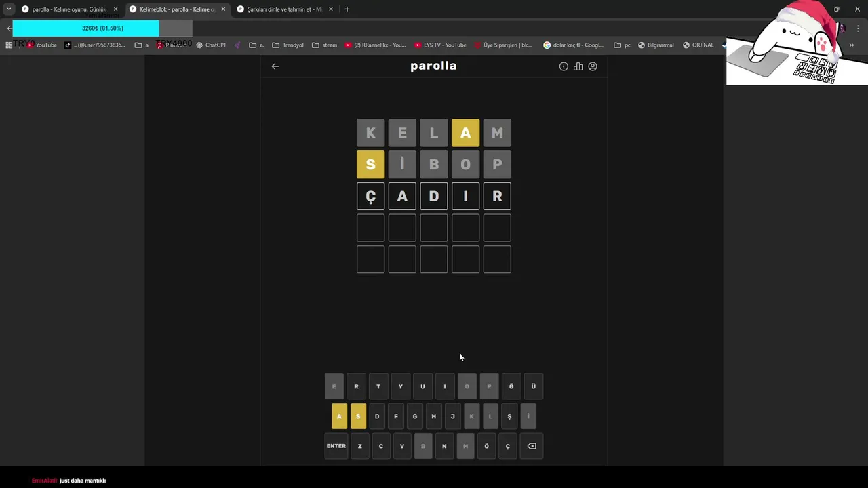Click the R tile in the ÇADIR row
Viewport: 868px width, 488px height.
[497, 197]
